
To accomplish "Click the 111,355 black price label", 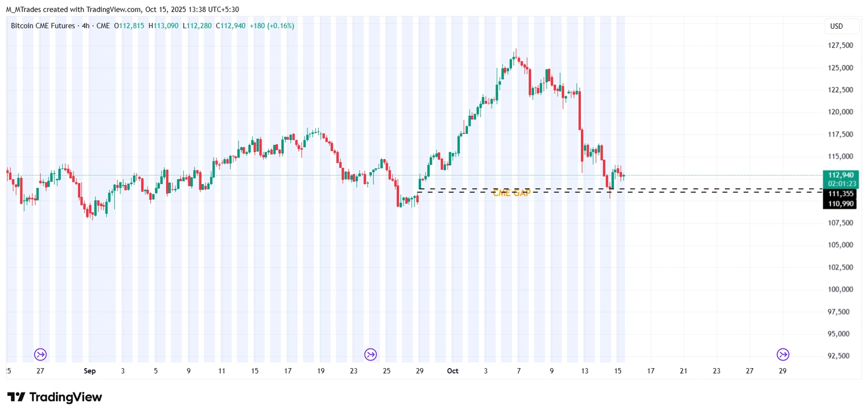I will [x=840, y=194].
